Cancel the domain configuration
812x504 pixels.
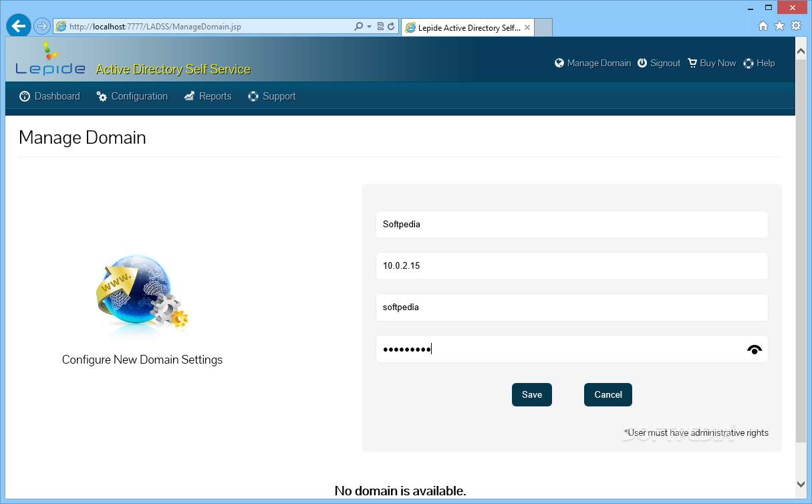click(x=608, y=394)
